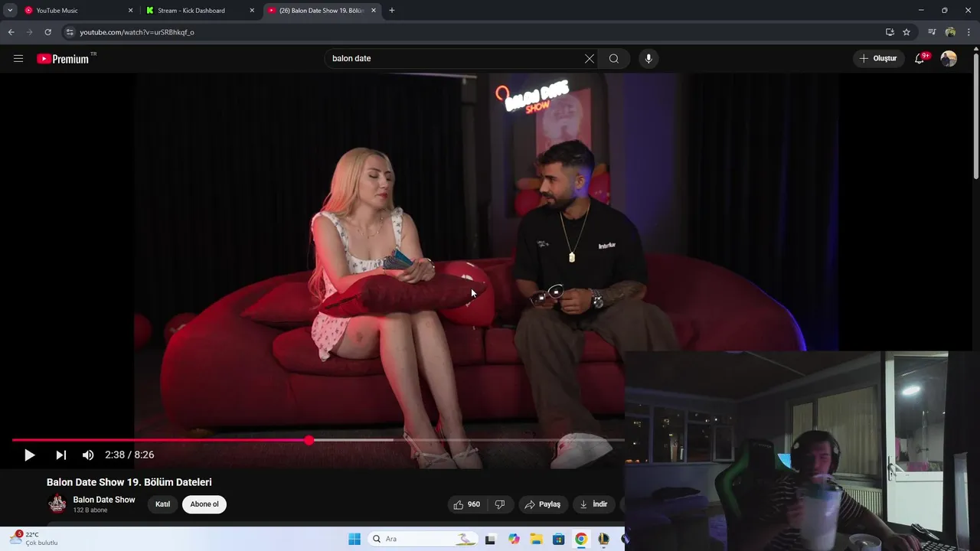Click the address bar URL

[x=137, y=32]
